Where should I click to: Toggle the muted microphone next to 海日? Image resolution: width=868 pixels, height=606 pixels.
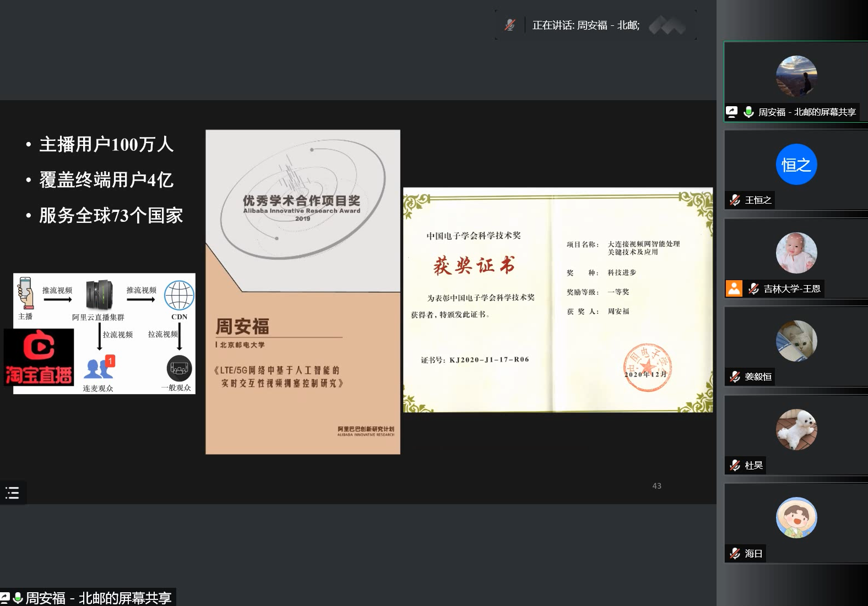[x=735, y=553]
